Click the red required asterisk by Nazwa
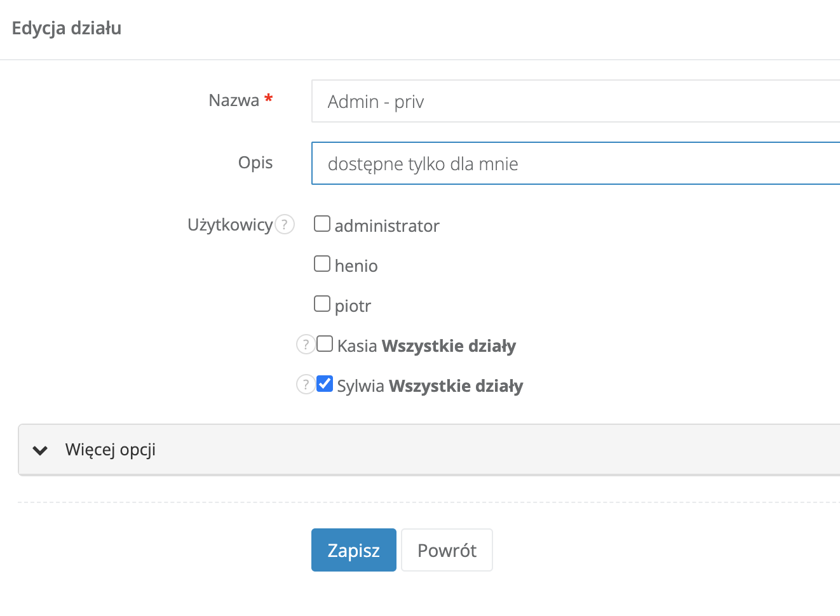Viewport: 840px width, 616px height. click(269, 99)
